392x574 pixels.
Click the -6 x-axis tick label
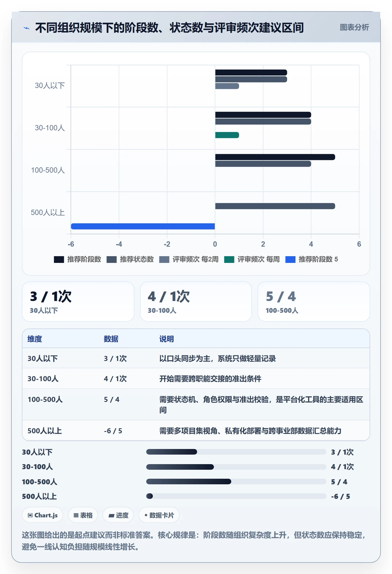click(x=71, y=244)
